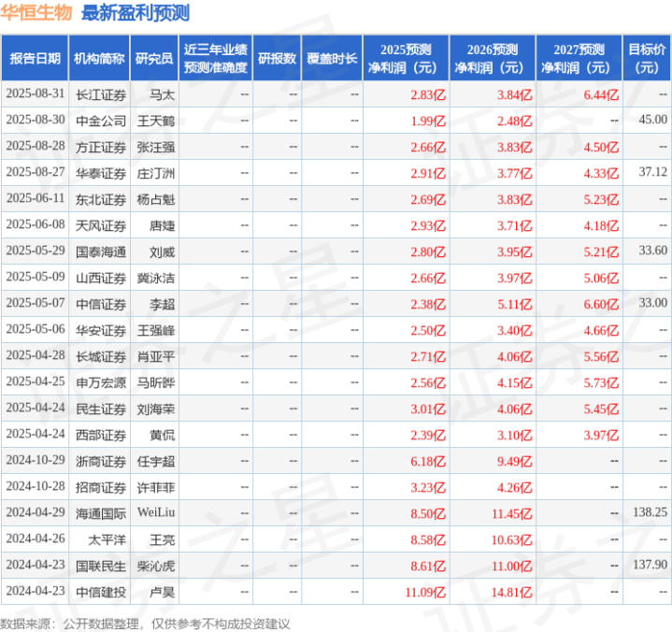Click 海通国际 institution cell
This screenshot has height=632, width=672.
click(x=101, y=513)
